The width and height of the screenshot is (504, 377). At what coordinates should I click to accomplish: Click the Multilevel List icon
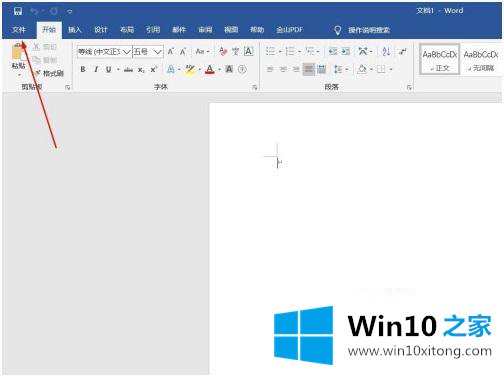(x=310, y=51)
